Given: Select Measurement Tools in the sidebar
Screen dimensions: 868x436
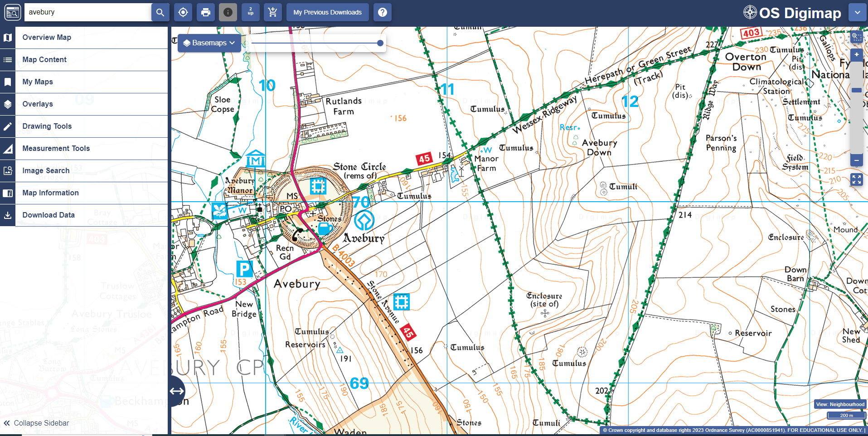Looking at the screenshot, I should pyautogui.click(x=56, y=149).
